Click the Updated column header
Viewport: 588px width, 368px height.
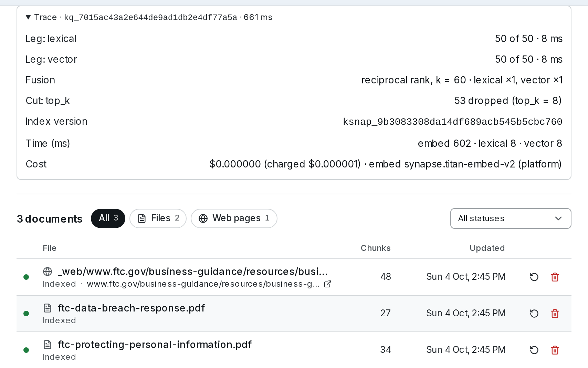tap(487, 248)
